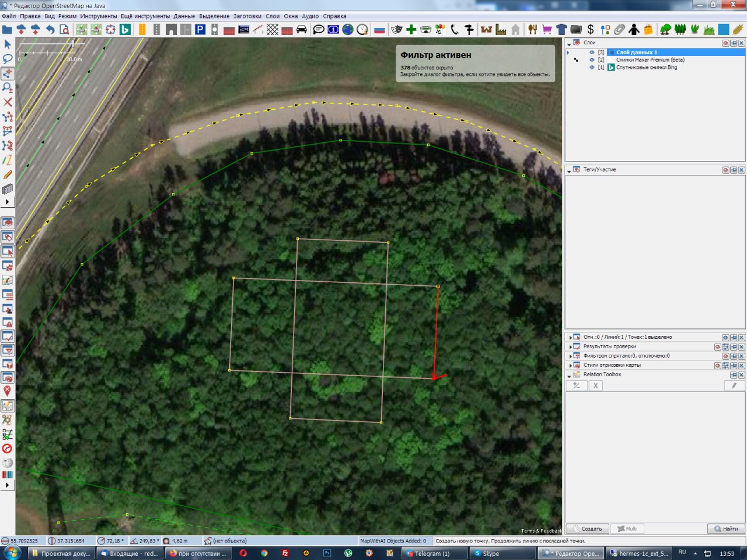Click the Создать button
747x560 pixels.
(x=587, y=528)
